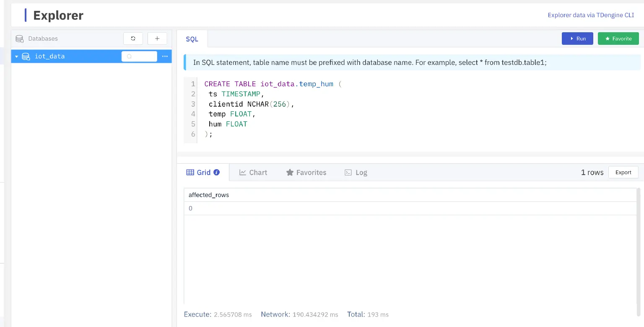Screen dimensions: 644x327
Task: Click the info icon beside Grid
Action: click(x=217, y=172)
